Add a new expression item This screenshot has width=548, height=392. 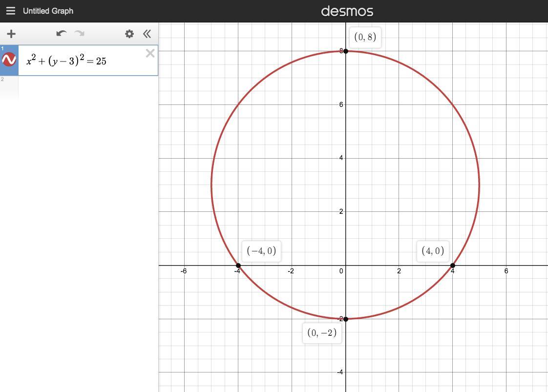click(11, 34)
